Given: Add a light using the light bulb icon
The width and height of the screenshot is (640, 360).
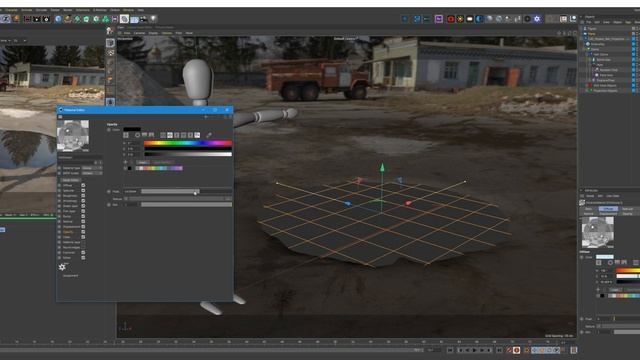Looking at the screenshot, I should point(153,19).
